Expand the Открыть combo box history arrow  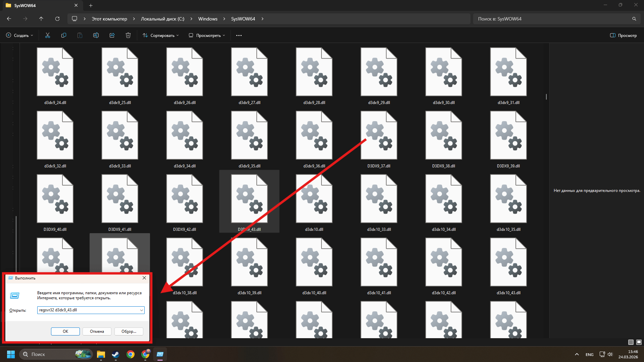[141, 310]
